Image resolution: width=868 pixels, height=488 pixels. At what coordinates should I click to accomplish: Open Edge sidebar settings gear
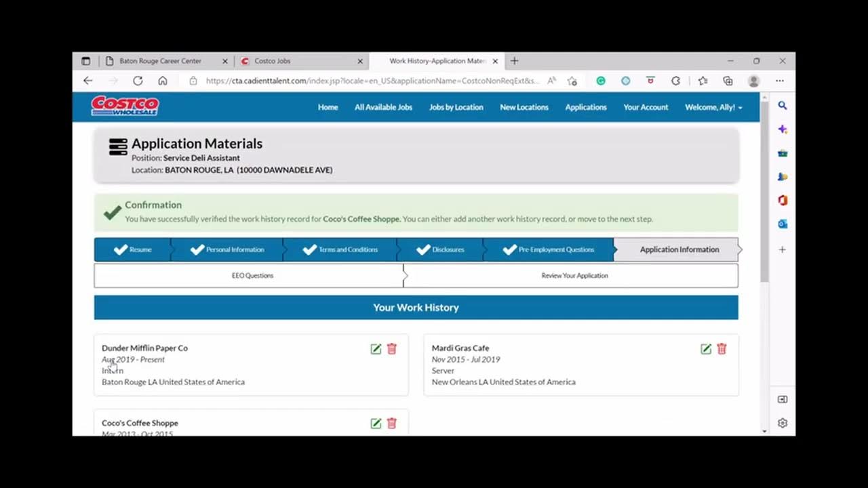(783, 423)
